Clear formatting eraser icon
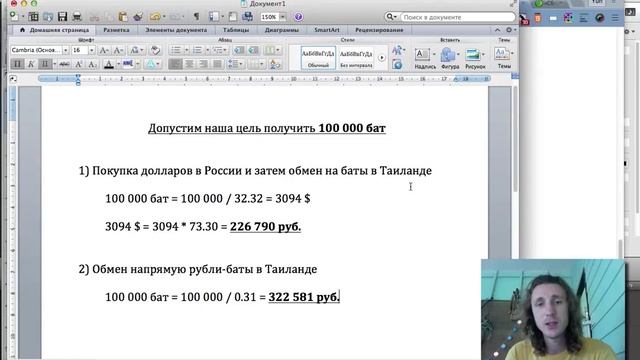This screenshot has height=360, width=640. 155,50
